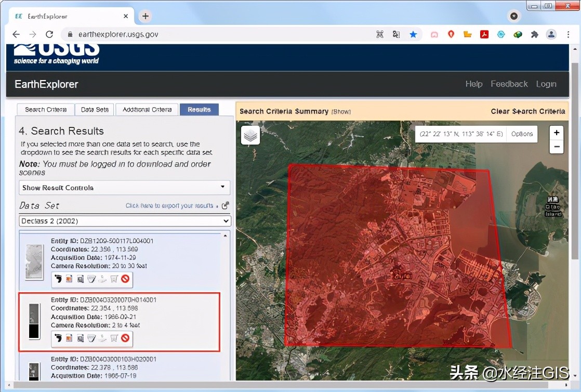
Task: Display the browse overlay for scene DZB1209
Action: click(69, 279)
